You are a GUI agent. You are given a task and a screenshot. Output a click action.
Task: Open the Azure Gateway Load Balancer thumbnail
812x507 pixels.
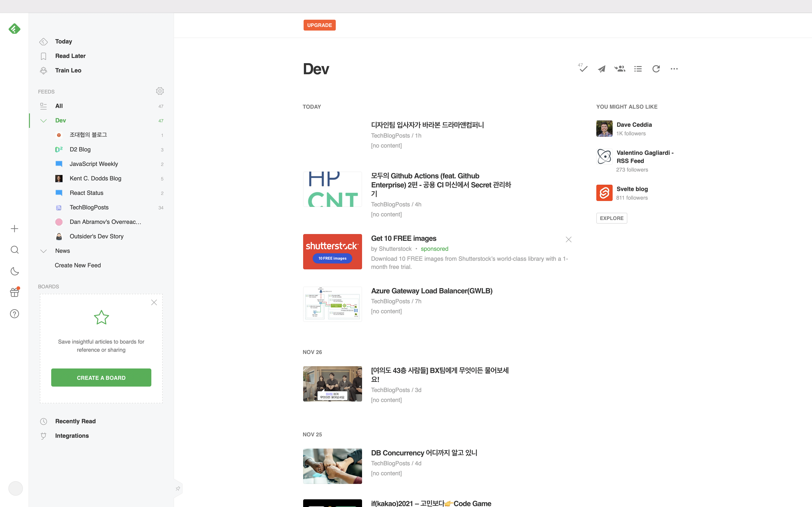(332, 304)
